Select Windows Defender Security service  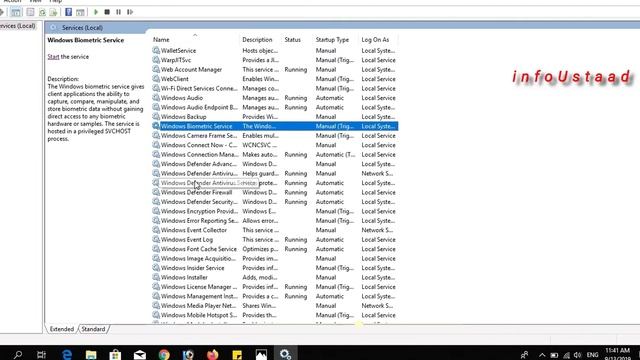tap(275, 202)
